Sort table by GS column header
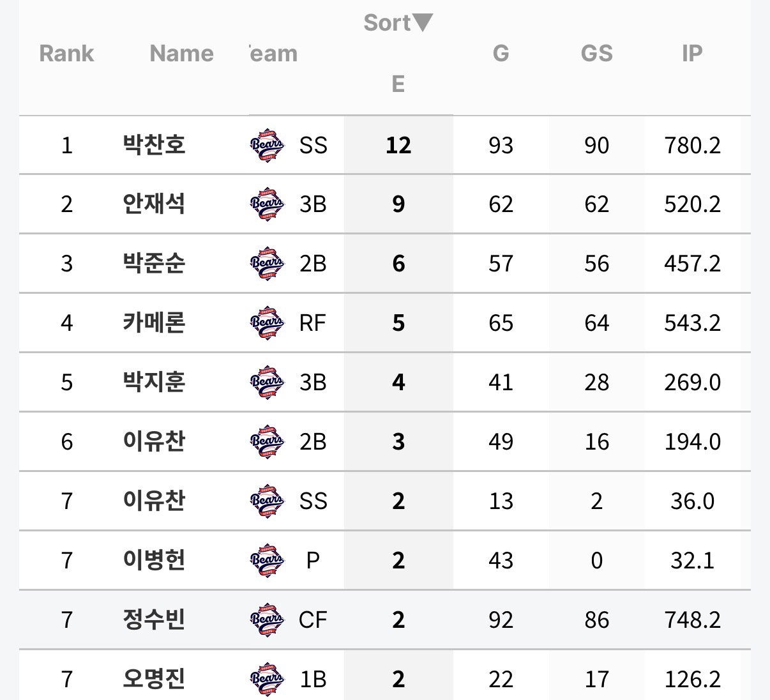770x700 pixels. pyautogui.click(x=597, y=53)
